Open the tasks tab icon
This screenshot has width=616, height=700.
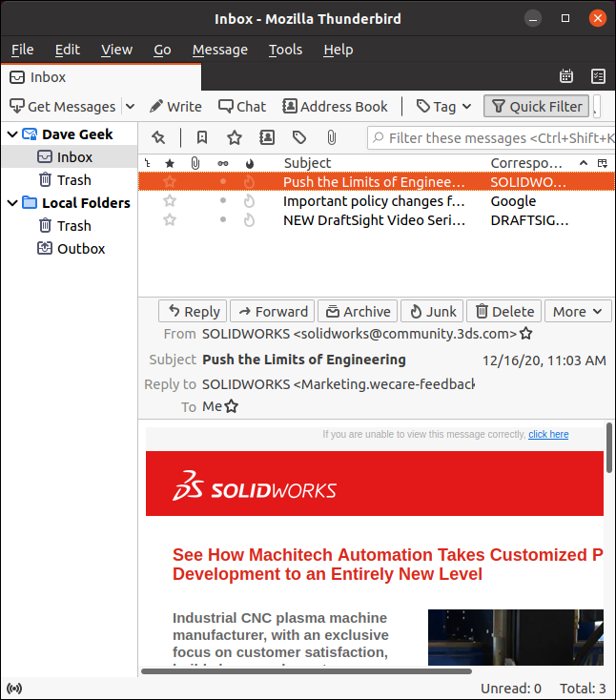pos(598,76)
